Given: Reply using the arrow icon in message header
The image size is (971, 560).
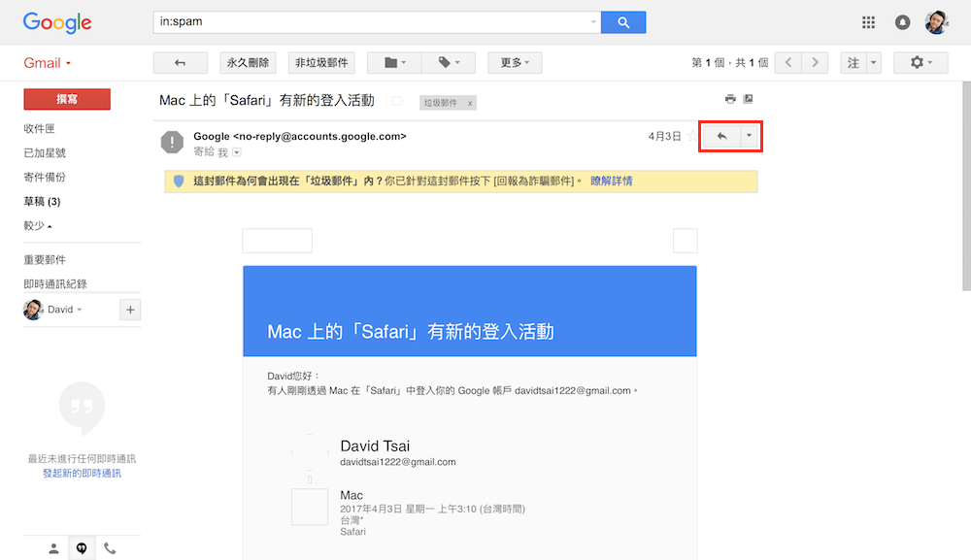Looking at the screenshot, I should [x=721, y=137].
